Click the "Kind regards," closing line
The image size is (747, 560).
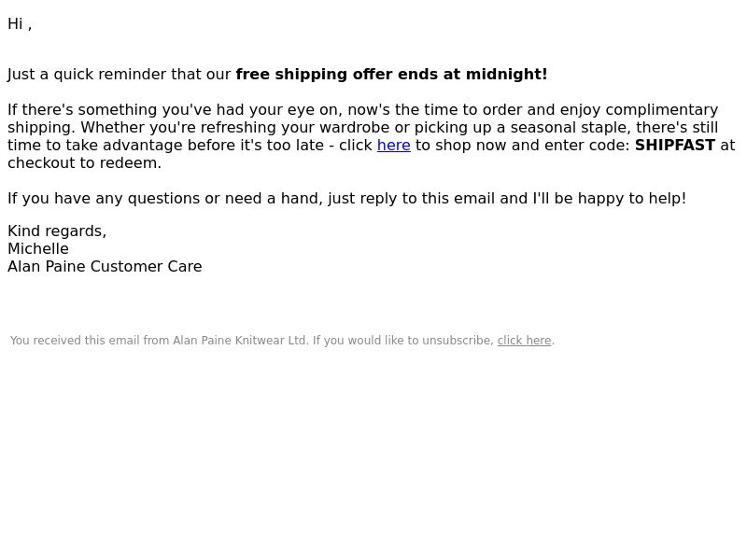tap(57, 231)
